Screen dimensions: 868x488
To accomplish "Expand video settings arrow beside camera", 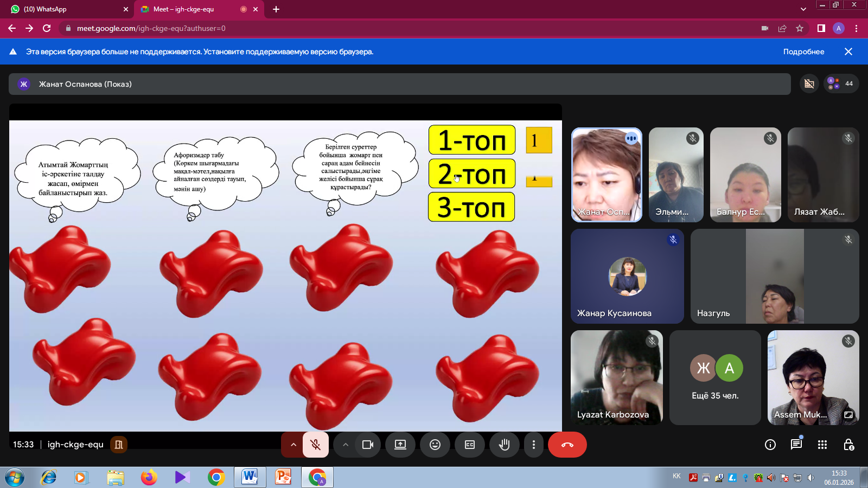I will point(345,445).
